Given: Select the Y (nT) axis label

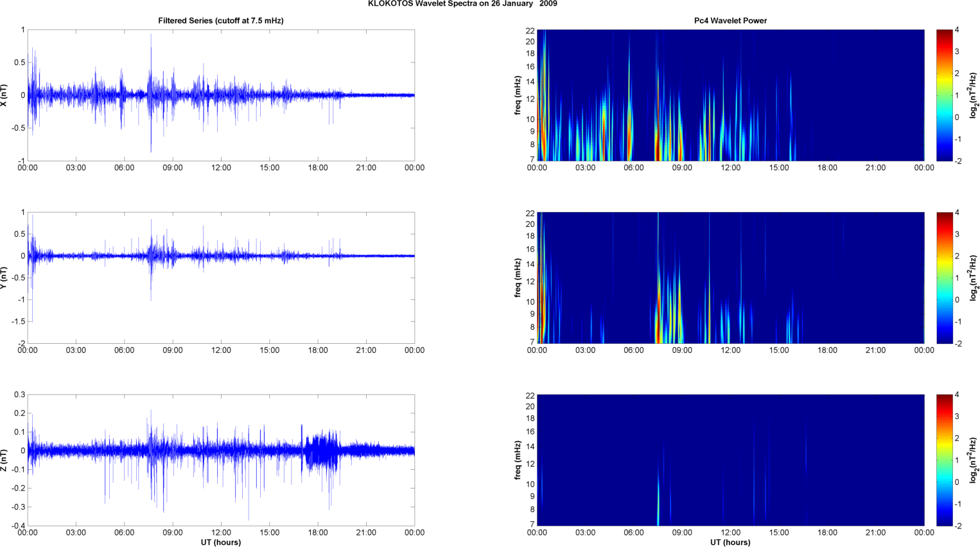Looking at the screenshot, I should pos(4,278).
